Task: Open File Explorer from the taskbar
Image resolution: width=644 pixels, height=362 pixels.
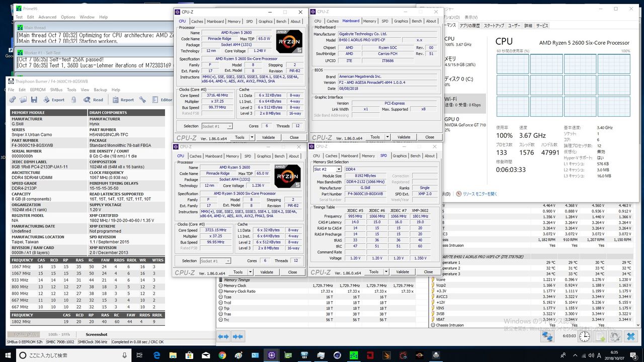Action: (173, 355)
